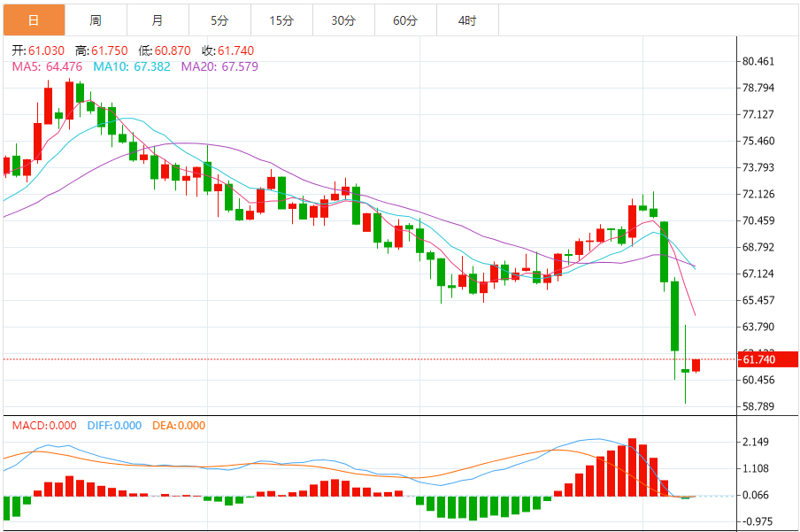Viewport: 800px width, 532px height.
Task: Click the red 61.740 current price tag on axis
Action: [768, 359]
